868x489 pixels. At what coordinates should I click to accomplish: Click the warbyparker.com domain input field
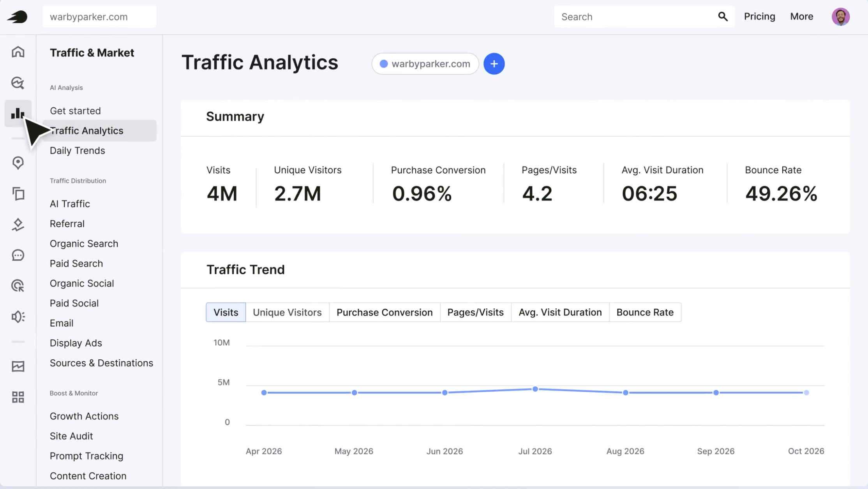pos(99,17)
